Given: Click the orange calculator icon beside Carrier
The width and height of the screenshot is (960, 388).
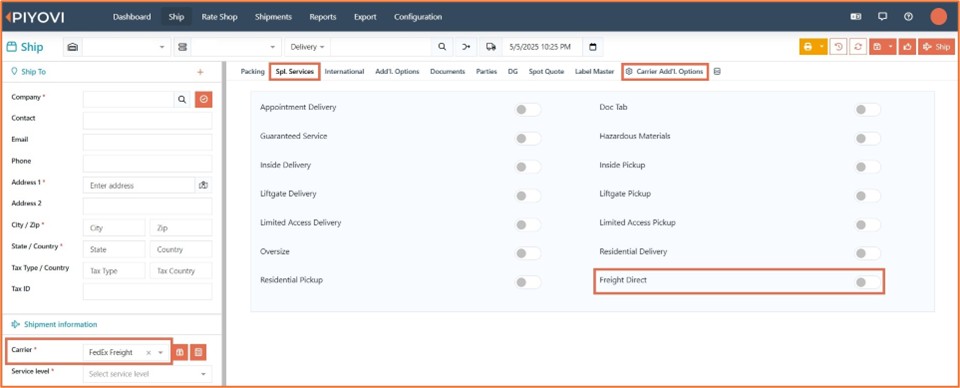Looking at the screenshot, I should 198,353.
